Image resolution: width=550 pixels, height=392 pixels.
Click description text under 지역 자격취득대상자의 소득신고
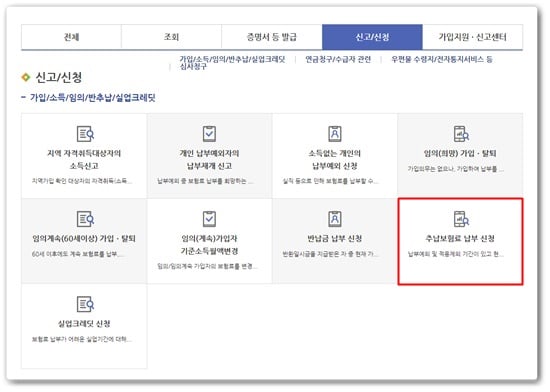tap(82, 181)
